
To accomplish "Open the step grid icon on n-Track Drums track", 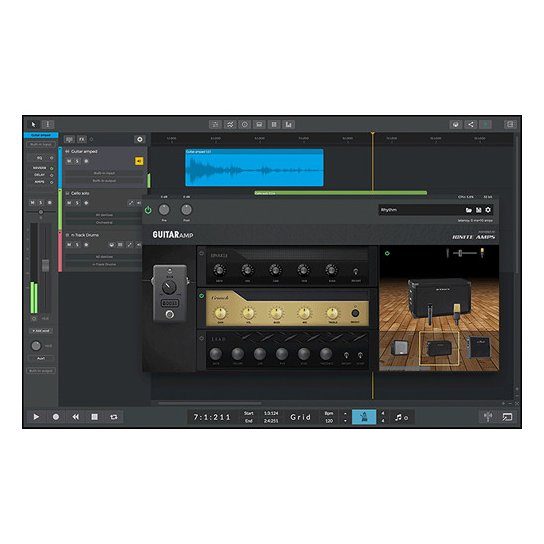I will tap(120, 245).
